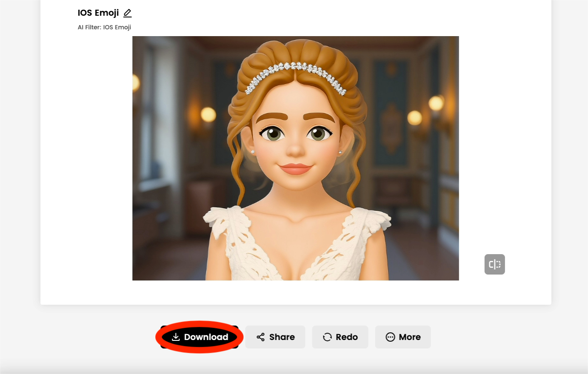Click the "IOS Emoji" title text
588x374 pixels.
coord(98,13)
